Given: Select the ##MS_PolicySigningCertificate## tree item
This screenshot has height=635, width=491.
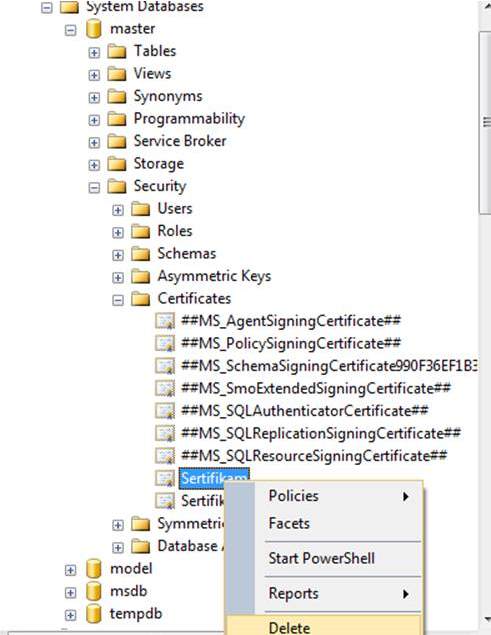Looking at the screenshot, I should (x=290, y=343).
